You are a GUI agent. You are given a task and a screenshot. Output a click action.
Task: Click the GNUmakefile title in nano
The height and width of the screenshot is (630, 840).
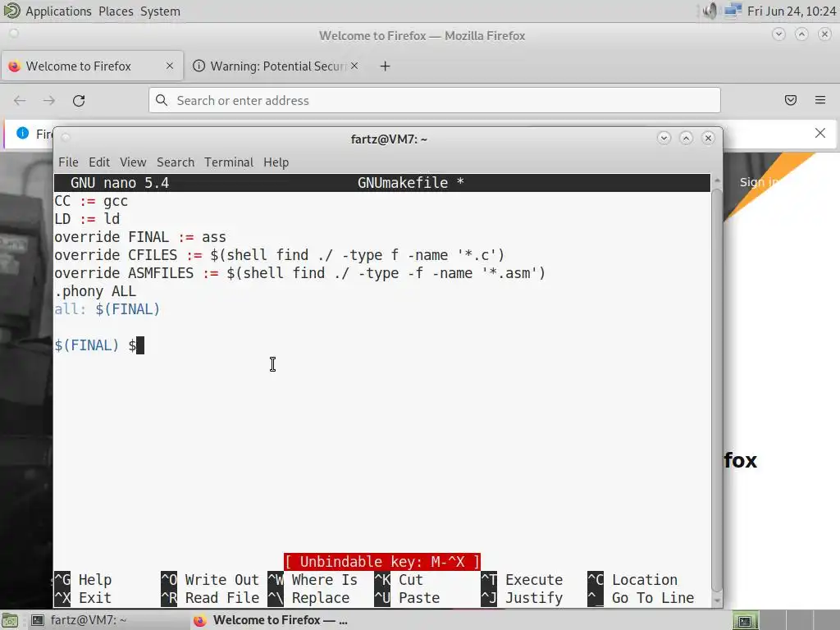pos(410,183)
